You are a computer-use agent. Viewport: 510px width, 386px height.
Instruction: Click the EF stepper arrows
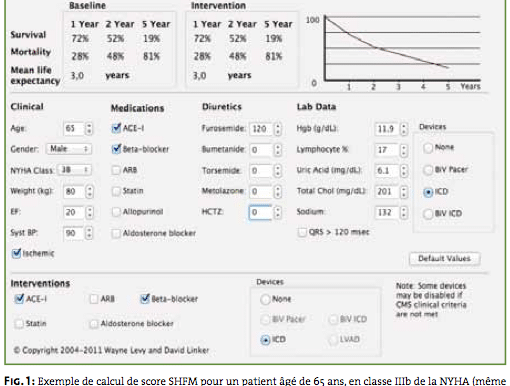(x=89, y=212)
